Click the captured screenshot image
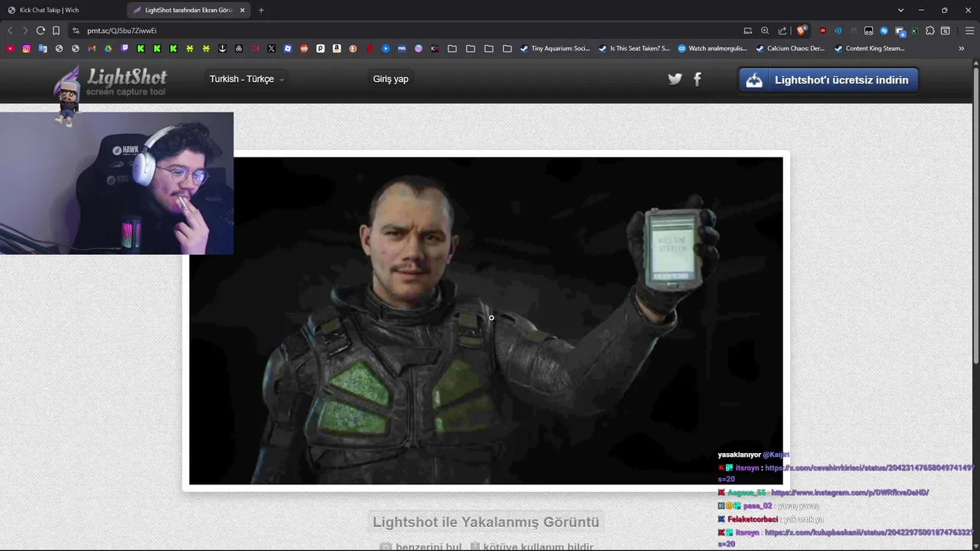This screenshot has width=980, height=551. tap(486, 321)
